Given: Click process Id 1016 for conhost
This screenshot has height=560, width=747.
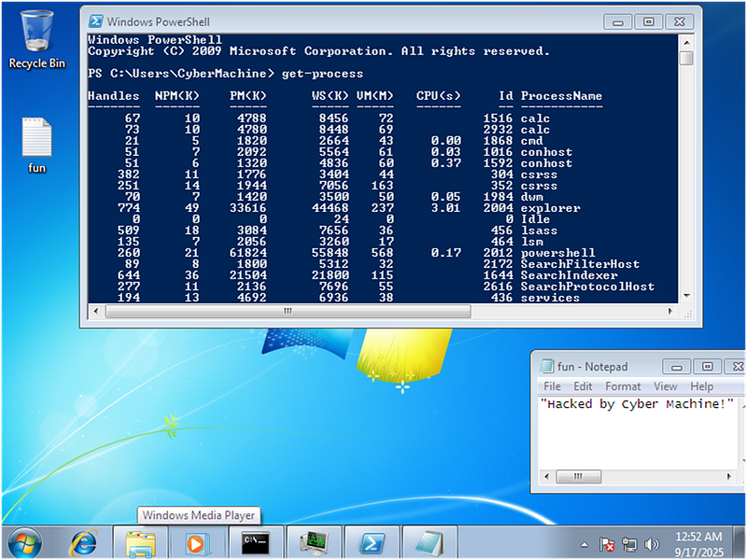Looking at the screenshot, I should (498, 152).
